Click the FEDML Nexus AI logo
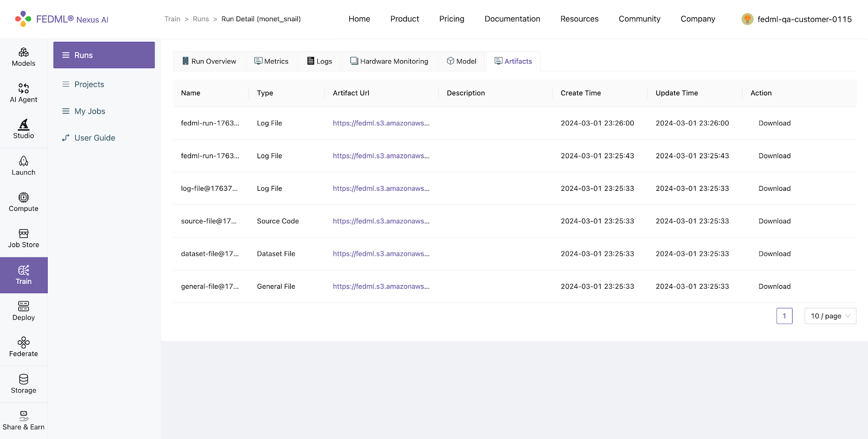 [x=62, y=19]
